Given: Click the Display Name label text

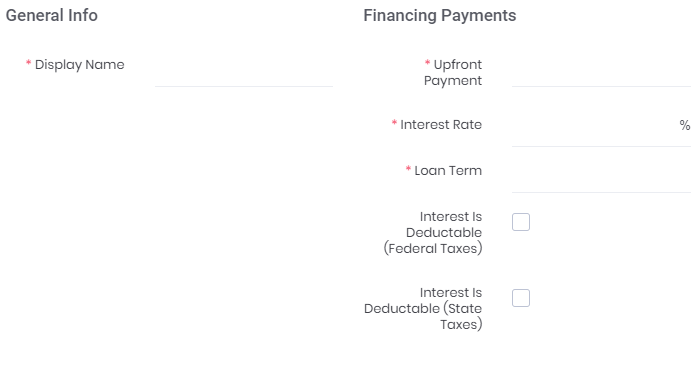Looking at the screenshot, I should tap(80, 65).
